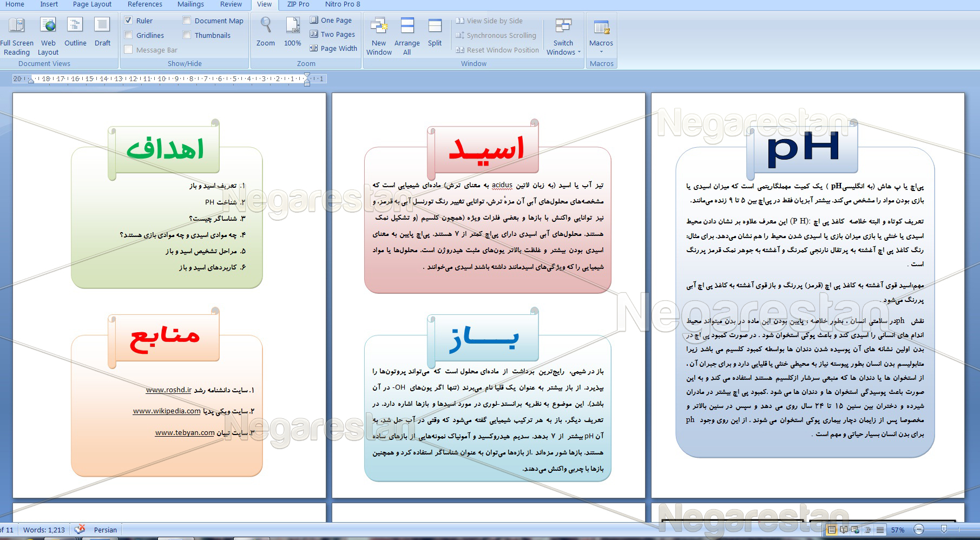Click the proofing errors icon in status bar
The width and height of the screenshot is (980, 540).
pyautogui.click(x=80, y=530)
